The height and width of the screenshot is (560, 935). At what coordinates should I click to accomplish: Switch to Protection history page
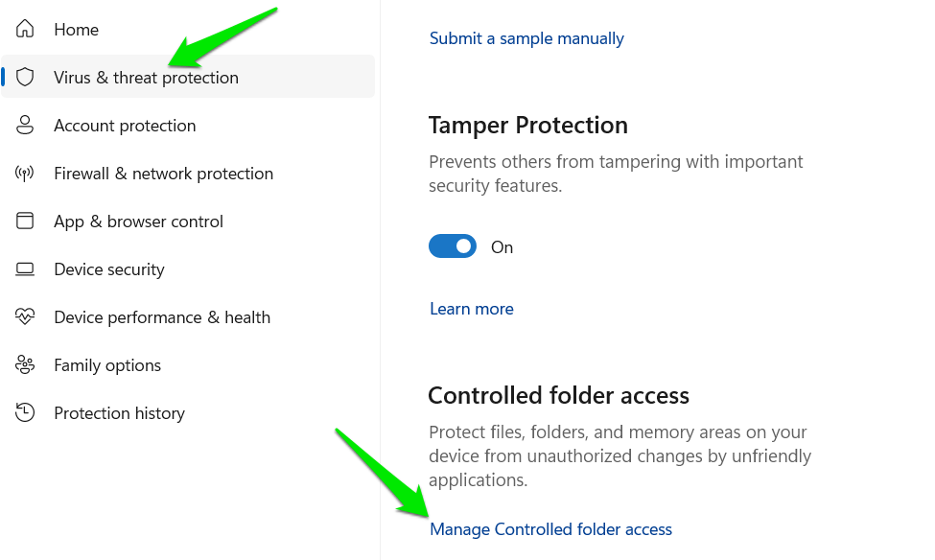(119, 412)
